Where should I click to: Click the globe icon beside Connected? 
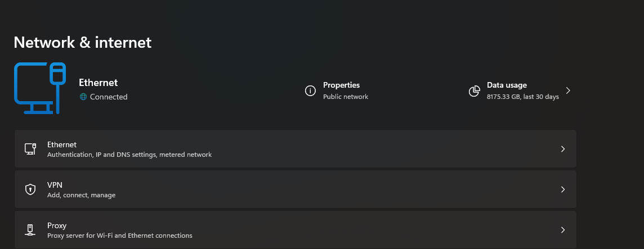click(83, 97)
